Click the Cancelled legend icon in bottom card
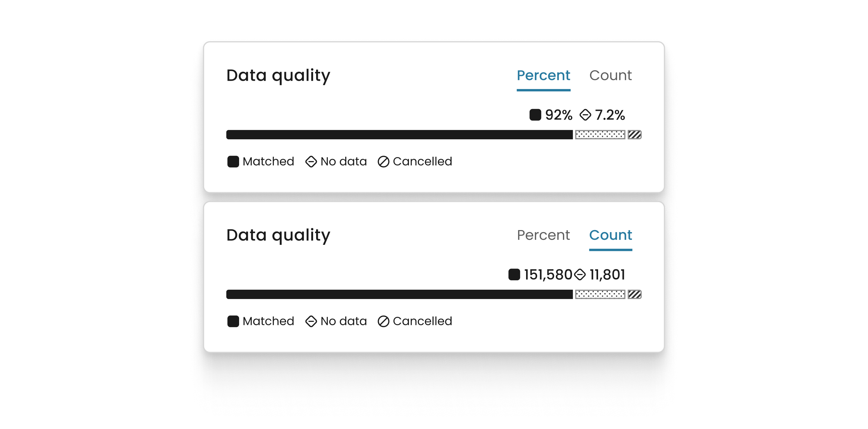 [x=383, y=321]
